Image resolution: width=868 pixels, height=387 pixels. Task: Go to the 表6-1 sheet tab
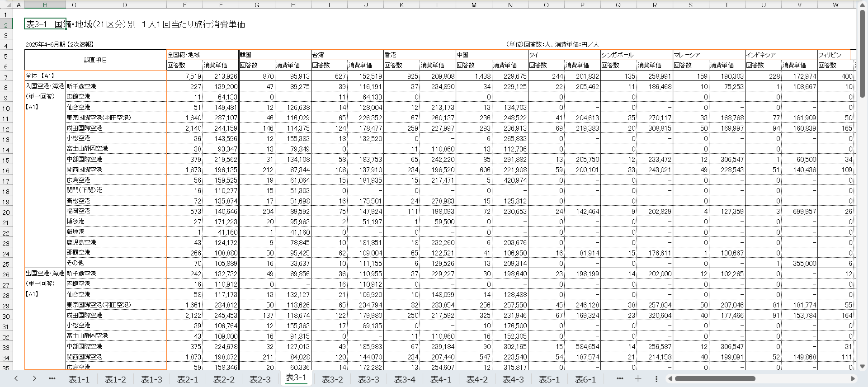pyautogui.click(x=585, y=379)
